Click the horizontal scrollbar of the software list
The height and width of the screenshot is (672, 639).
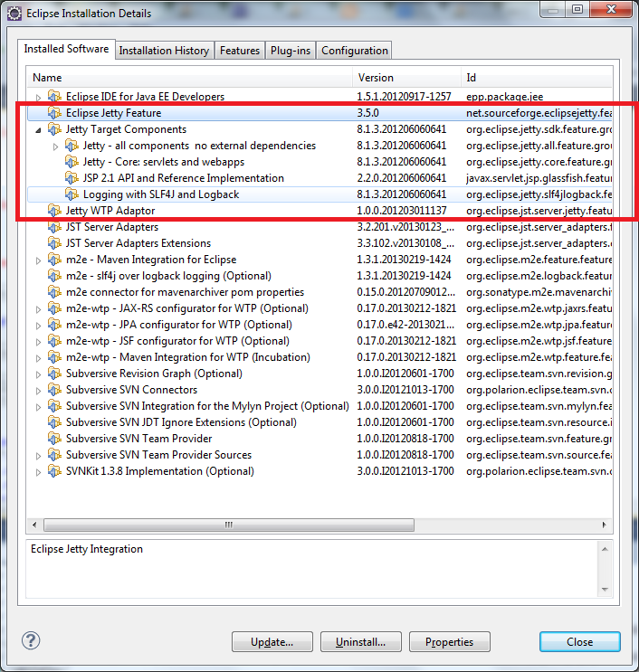coord(272,525)
